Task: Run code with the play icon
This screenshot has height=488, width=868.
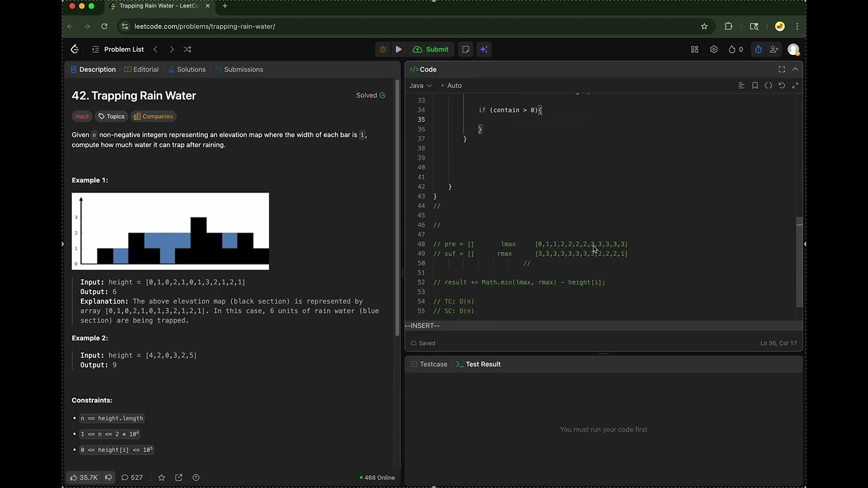Action: point(399,49)
